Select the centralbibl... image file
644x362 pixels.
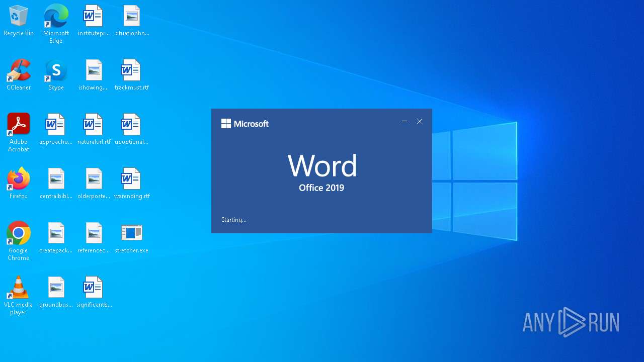click(56, 184)
